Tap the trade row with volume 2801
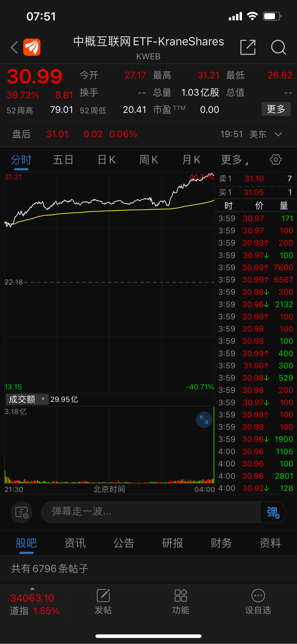Image resolution: width=297 pixels, height=644 pixels. (256, 476)
